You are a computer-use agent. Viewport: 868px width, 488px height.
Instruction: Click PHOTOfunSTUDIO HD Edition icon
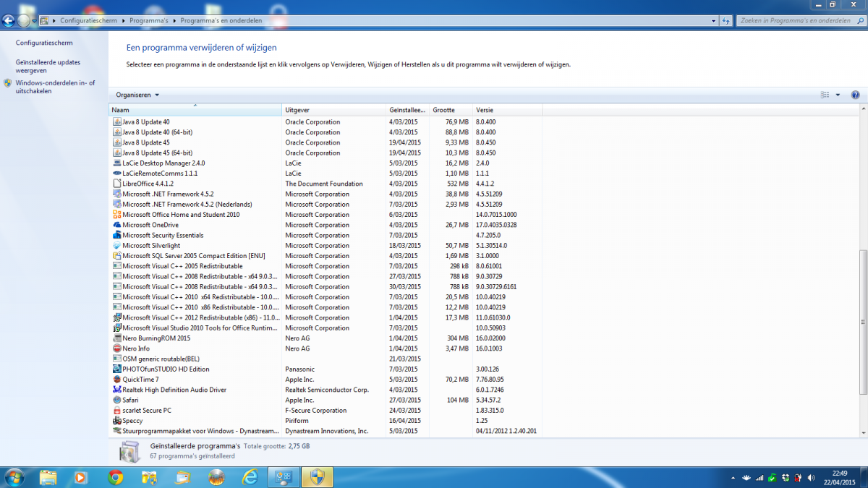pyautogui.click(x=117, y=369)
